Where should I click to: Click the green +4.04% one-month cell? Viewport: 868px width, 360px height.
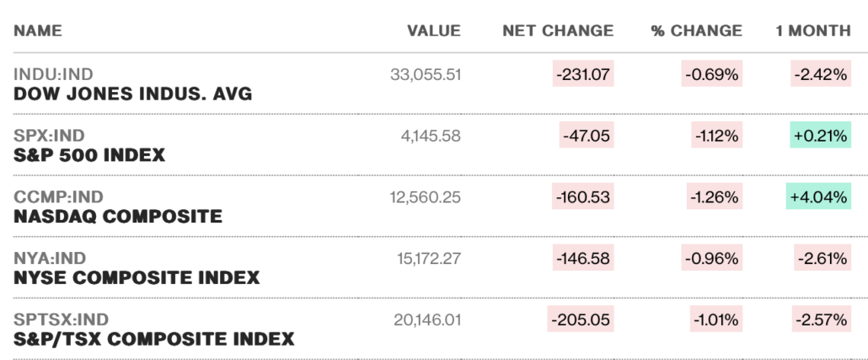[x=818, y=196]
